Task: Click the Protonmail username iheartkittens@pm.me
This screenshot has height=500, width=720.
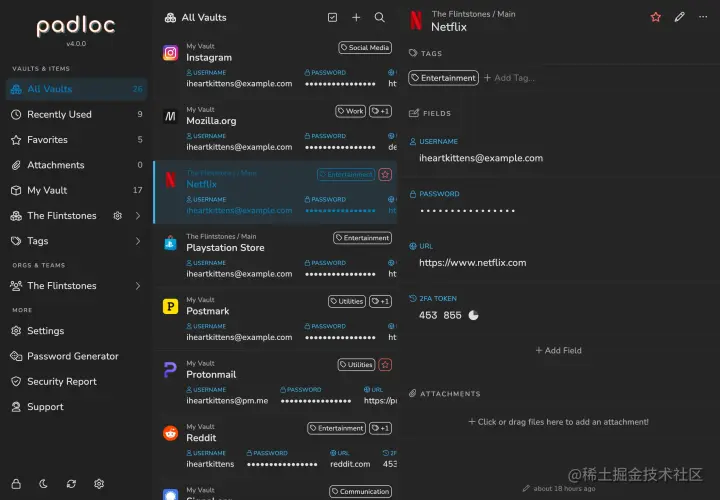Action: tap(227, 401)
